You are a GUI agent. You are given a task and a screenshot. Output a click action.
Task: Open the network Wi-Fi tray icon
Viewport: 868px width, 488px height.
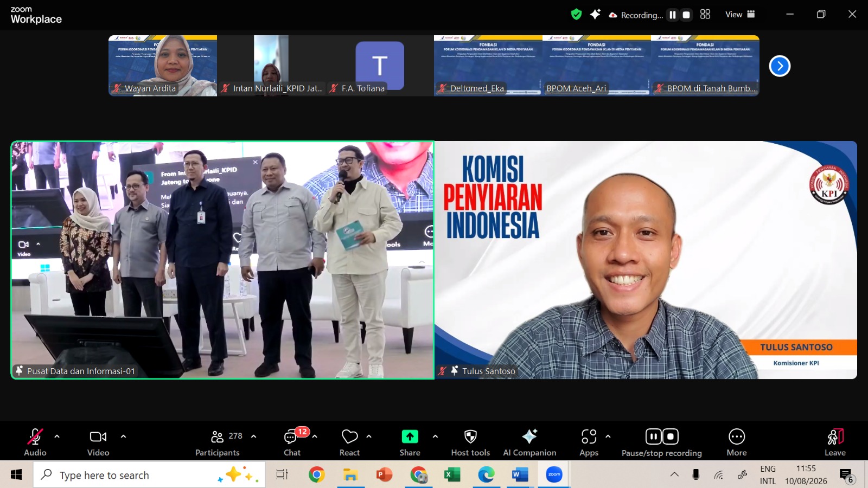tap(719, 475)
